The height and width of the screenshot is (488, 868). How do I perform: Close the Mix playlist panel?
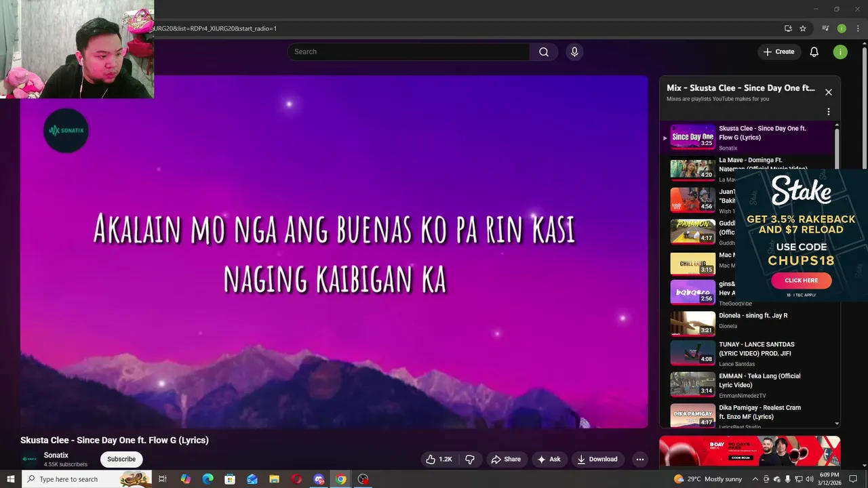[x=828, y=92]
